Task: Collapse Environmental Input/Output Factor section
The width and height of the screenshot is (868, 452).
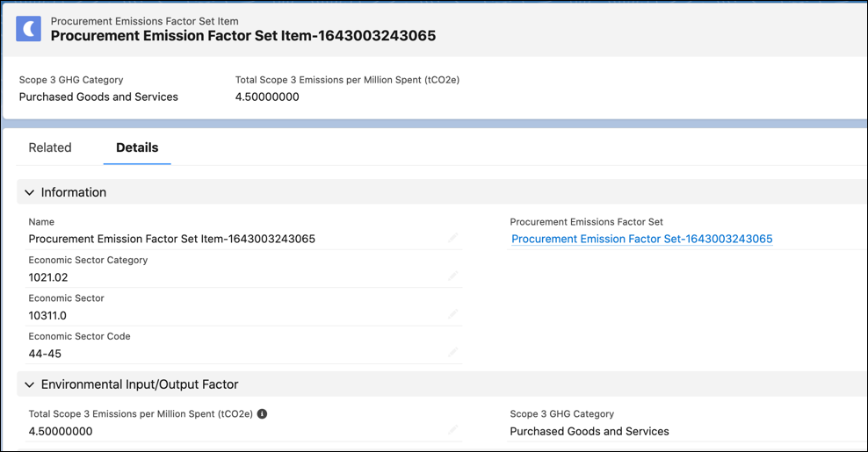Action: 29,384
